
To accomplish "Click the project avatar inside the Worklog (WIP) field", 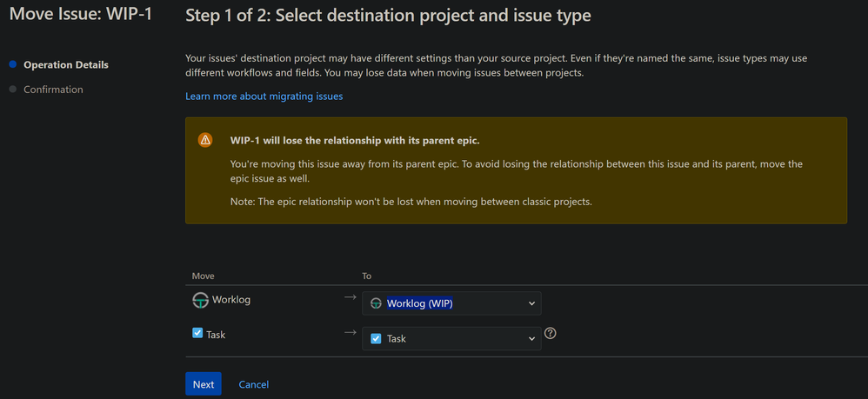I will pos(376,303).
